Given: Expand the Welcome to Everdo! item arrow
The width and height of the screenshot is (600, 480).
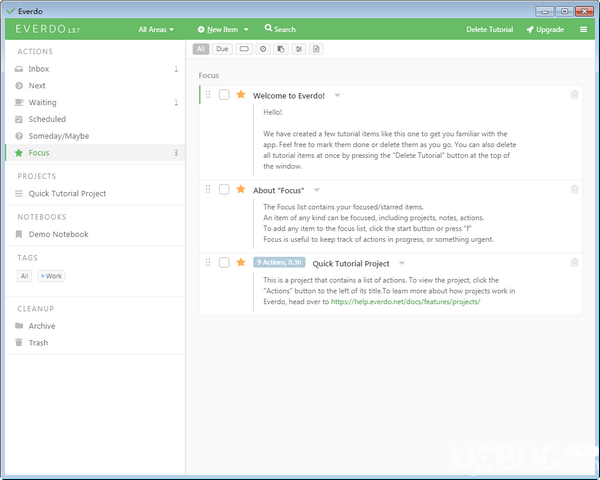Looking at the screenshot, I should pos(337,95).
